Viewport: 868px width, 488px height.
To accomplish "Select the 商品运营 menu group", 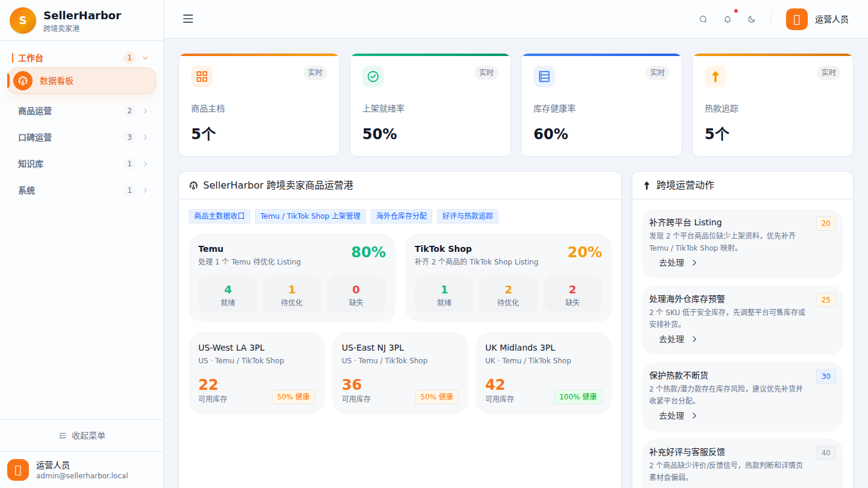I will (81, 111).
